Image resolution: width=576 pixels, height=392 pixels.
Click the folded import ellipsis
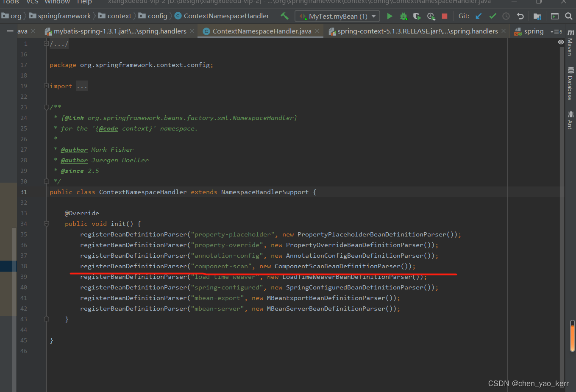coord(82,86)
